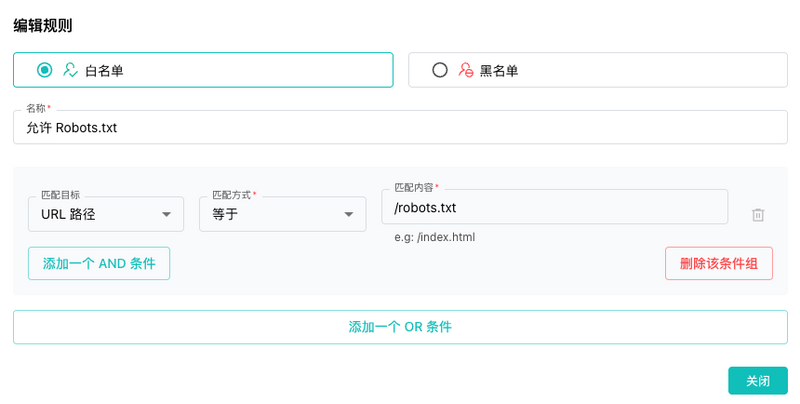Screen dimensions: 800x404
Task: Select the 黑名单 radio button
Action: pyautogui.click(x=439, y=70)
